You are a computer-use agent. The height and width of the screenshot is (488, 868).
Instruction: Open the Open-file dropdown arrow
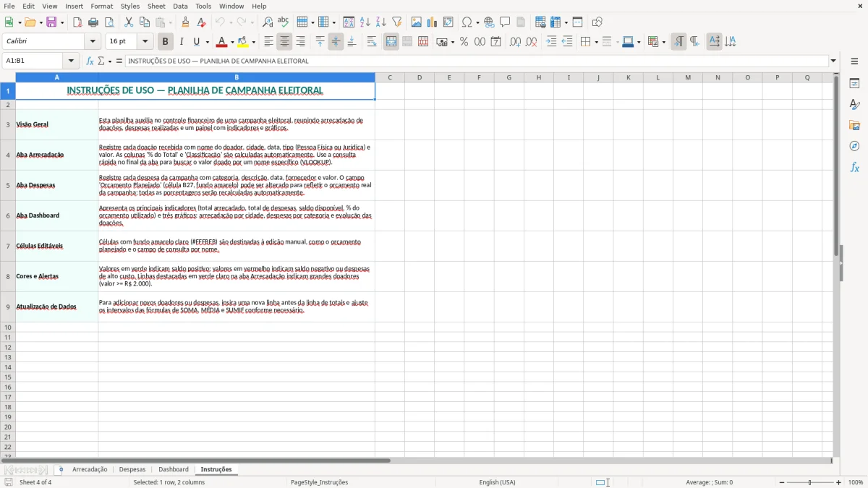click(40, 22)
